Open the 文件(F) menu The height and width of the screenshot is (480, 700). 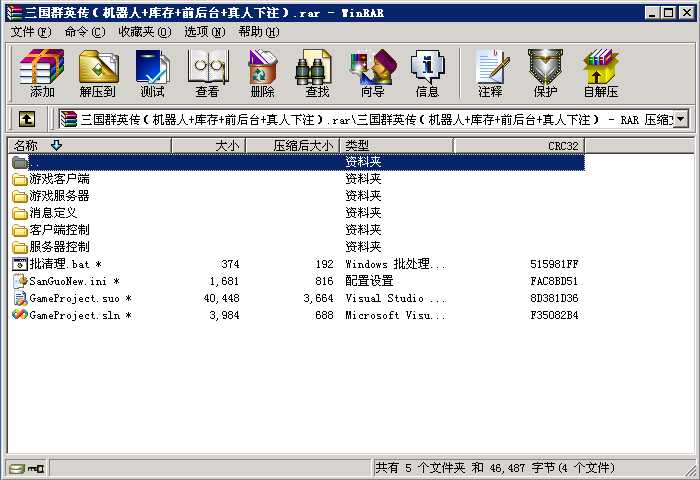(31, 32)
